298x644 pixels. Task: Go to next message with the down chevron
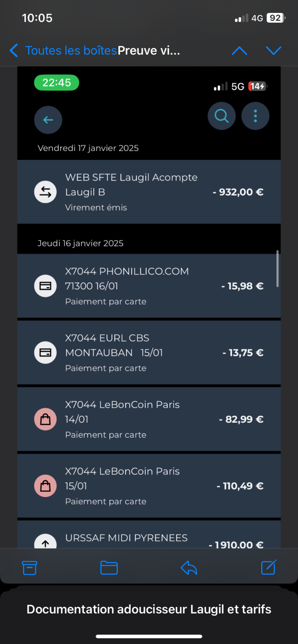tap(273, 50)
